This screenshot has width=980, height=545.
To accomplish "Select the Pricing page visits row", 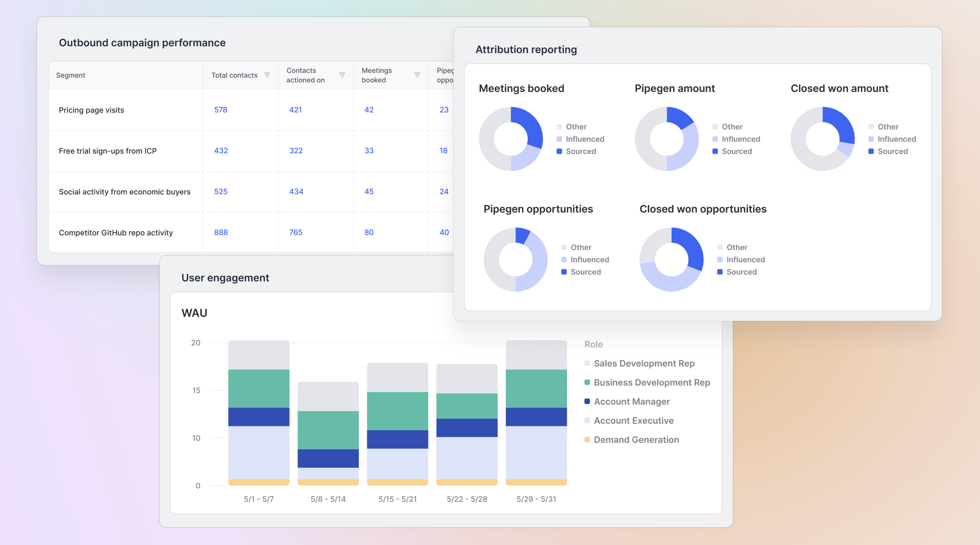I will point(91,110).
